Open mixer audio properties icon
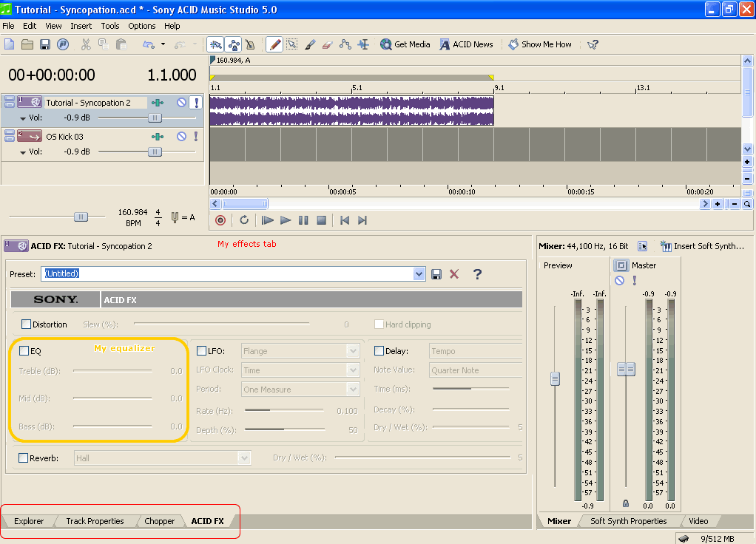 pos(643,246)
